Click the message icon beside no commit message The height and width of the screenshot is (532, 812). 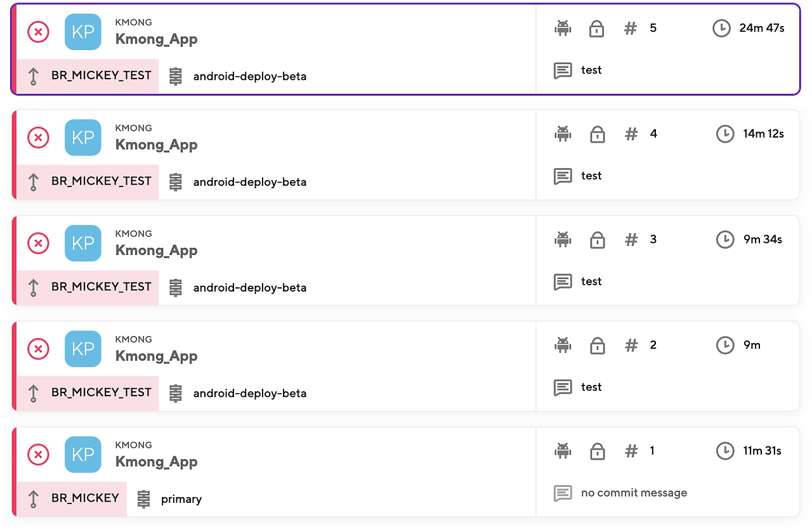[x=563, y=493]
